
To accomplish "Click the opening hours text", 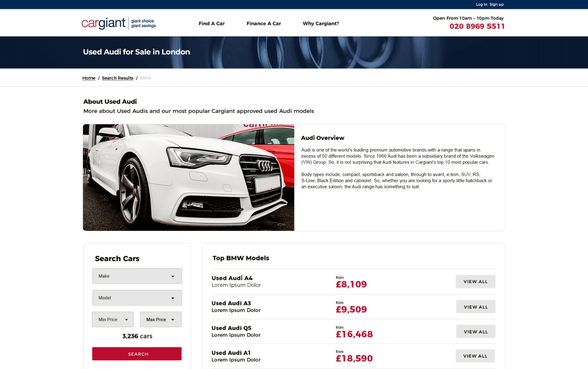I will point(468,18).
